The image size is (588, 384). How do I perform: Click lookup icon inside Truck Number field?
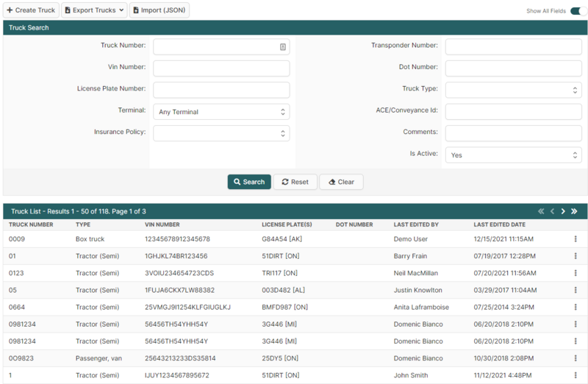[x=282, y=47]
